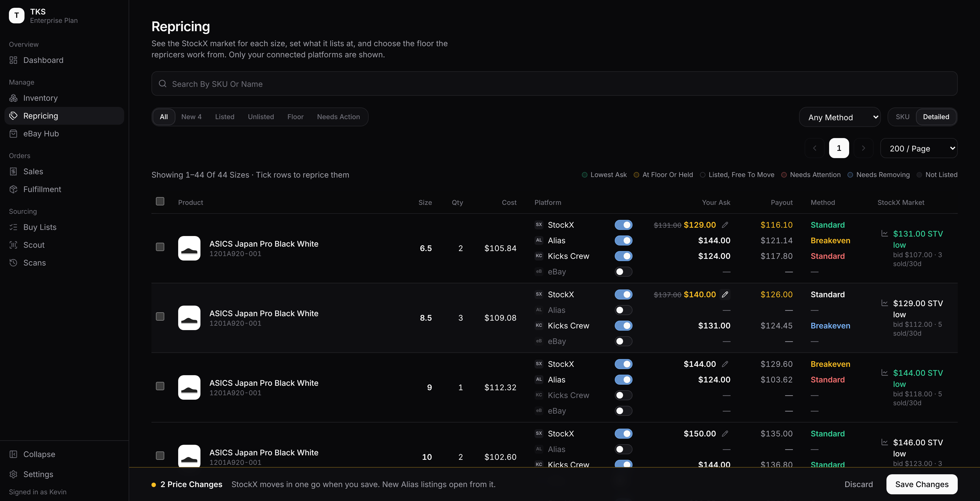
Task: Tick checkbox for size 8.5 row
Action: click(160, 316)
